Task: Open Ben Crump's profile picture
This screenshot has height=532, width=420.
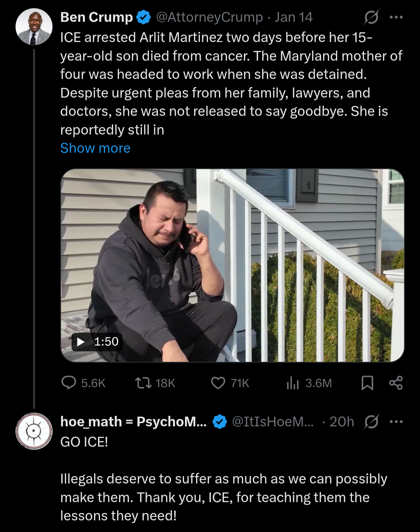Action: click(x=34, y=26)
